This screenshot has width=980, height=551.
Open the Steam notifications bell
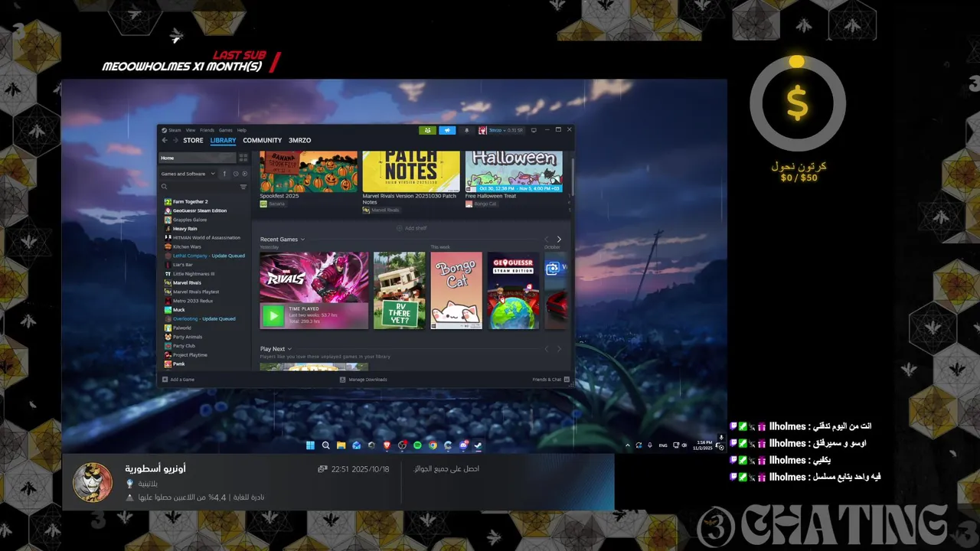pyautogui.click(x=467, y=130)
